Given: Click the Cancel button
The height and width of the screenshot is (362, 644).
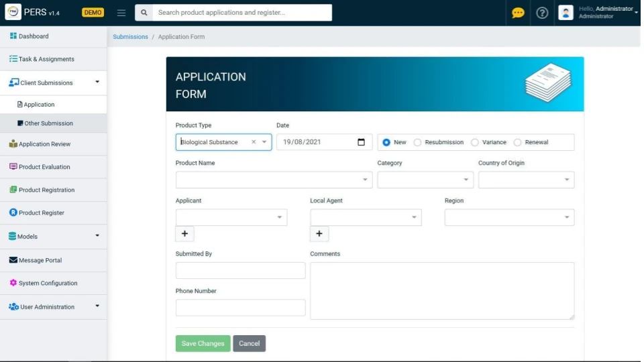Looking at the screenshot, I should pos(250,343).
